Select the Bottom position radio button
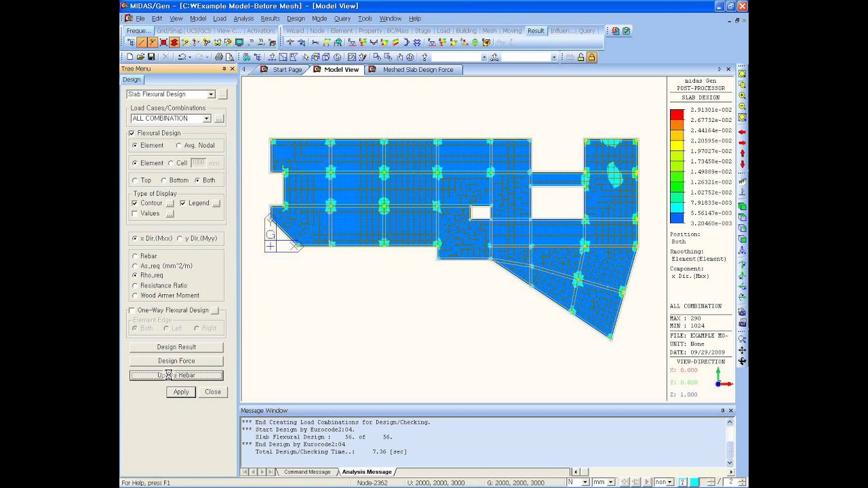Viewport: 868px width, 488px height. (x=163, y=180)
